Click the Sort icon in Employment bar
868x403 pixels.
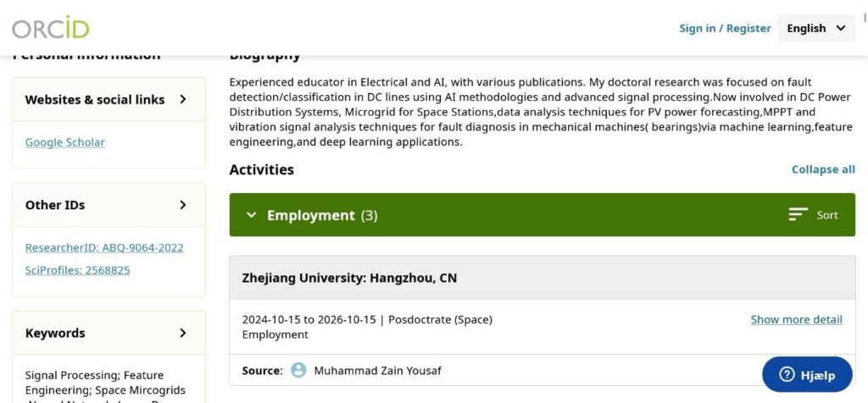point(798,215)
